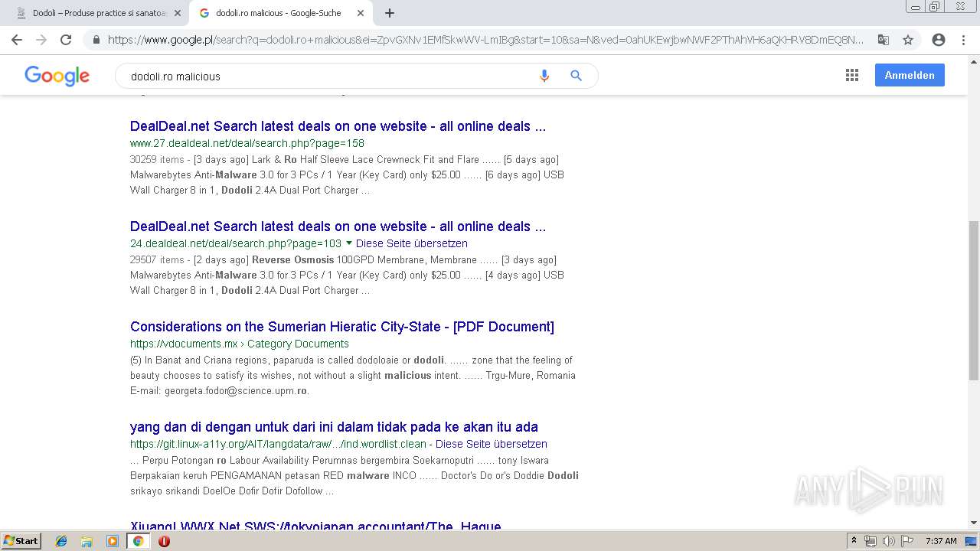The image size is (980, 551).
Task: Click the red Opera-style taskbar icon
Action: [x=164, y=541]
